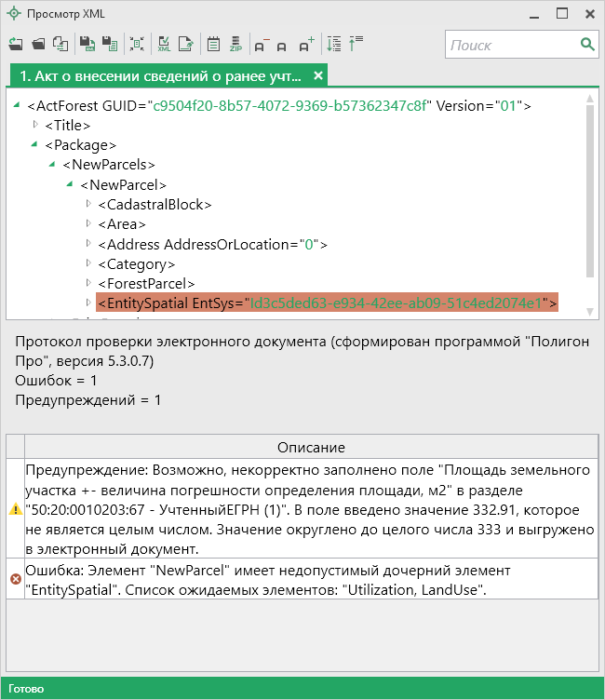Click in the Поиск search field
This screenshot has width=605, height=700.
[x=510, y=45]
